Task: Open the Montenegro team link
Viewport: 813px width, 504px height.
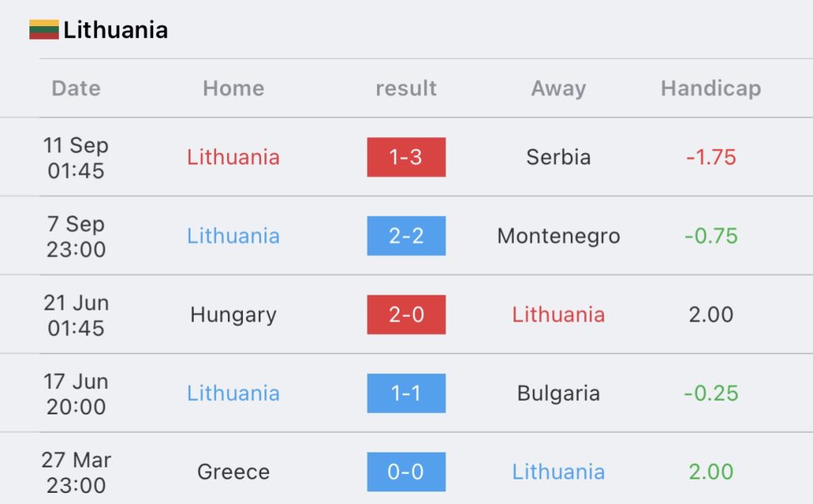Action: [558, 236]
